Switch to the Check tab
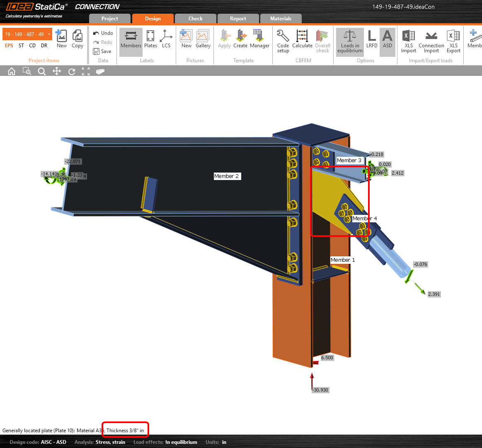This screenshot has width=482, height=448. [196, 19]
